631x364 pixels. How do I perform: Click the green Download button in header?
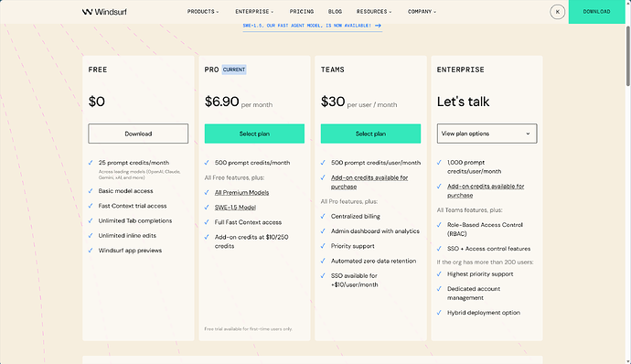click(596, 12)
